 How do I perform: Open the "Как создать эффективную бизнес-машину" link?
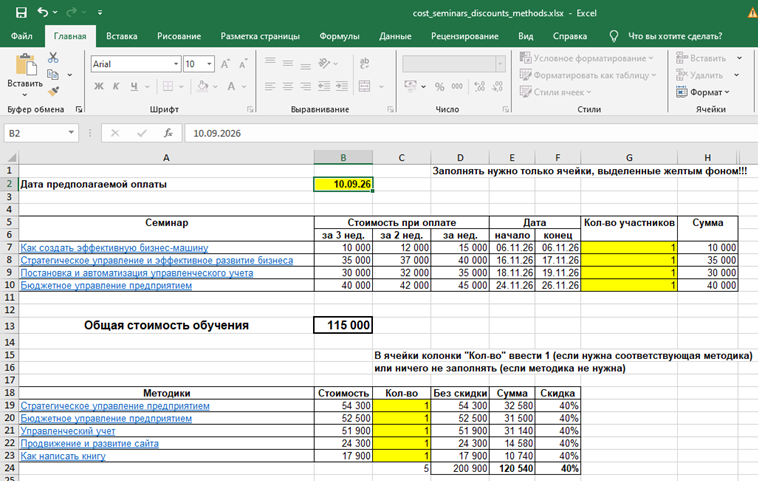click(114, 248)
